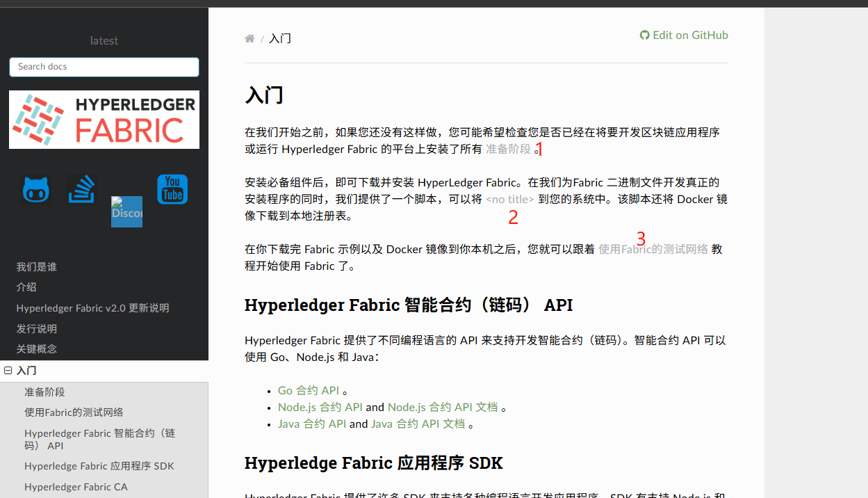Follow the 准备阶段 link in the first paragraph
Screen dimensions: 868x498
click(x=508, y=149)
